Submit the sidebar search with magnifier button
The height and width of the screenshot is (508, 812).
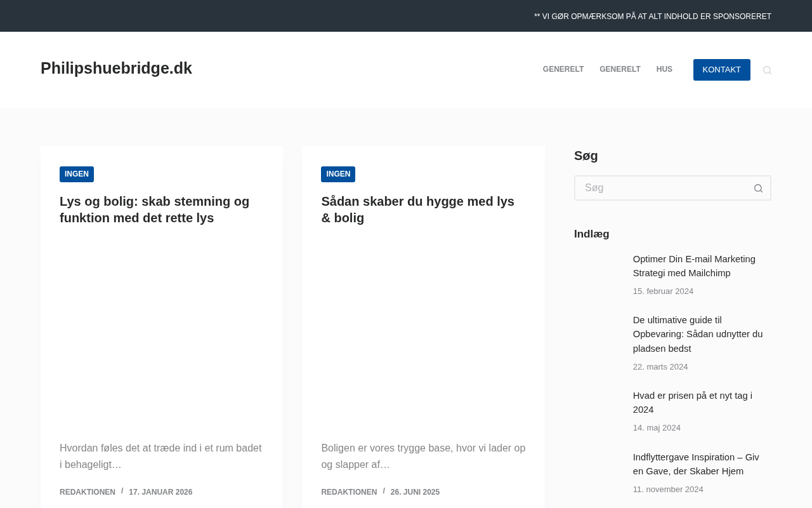(758, 188)
